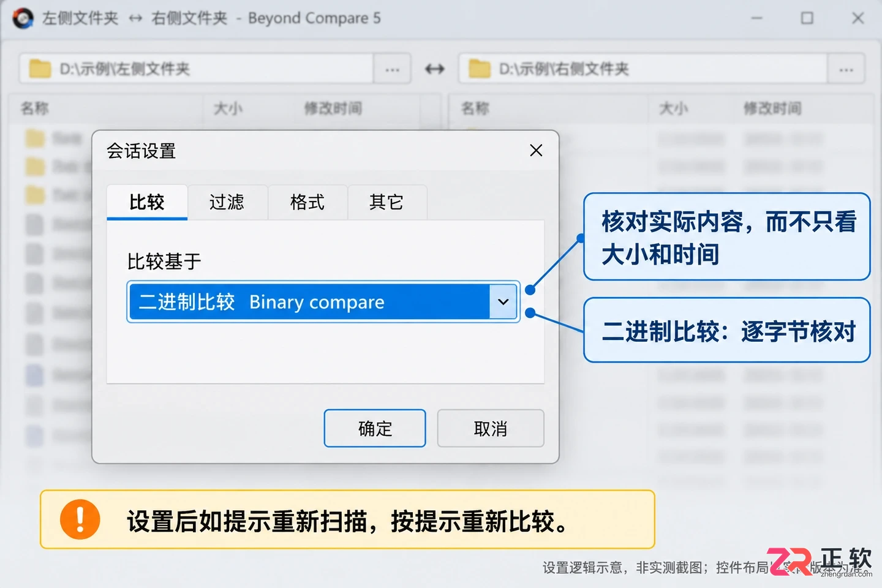
Task: Sort left pane by 名称 column header
Action: (x=35, y=108)
